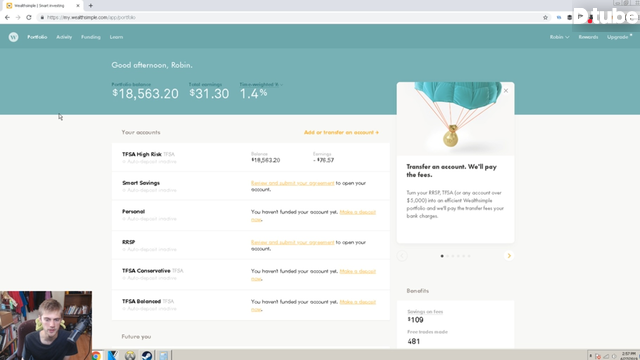Image resolution: width=640 pixels, height=360 pixels.
Task: Select the last carousel dot indicator
Action: point(469,256)
